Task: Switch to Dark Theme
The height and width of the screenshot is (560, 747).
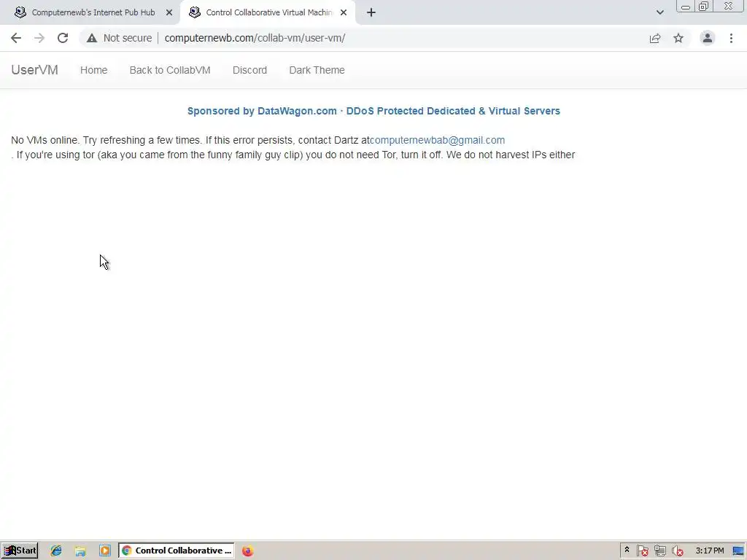Action: pos(317,70)
